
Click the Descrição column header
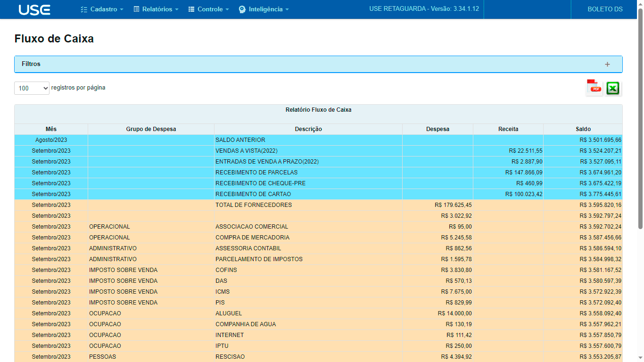[x=308, y=129]
